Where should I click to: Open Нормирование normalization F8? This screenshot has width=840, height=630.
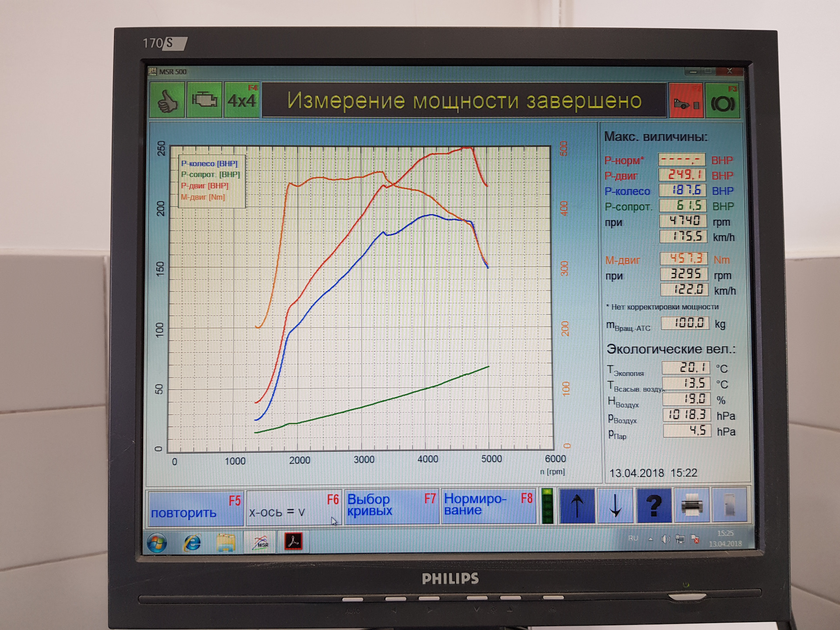pyautogui.click(x=488, y=506)
